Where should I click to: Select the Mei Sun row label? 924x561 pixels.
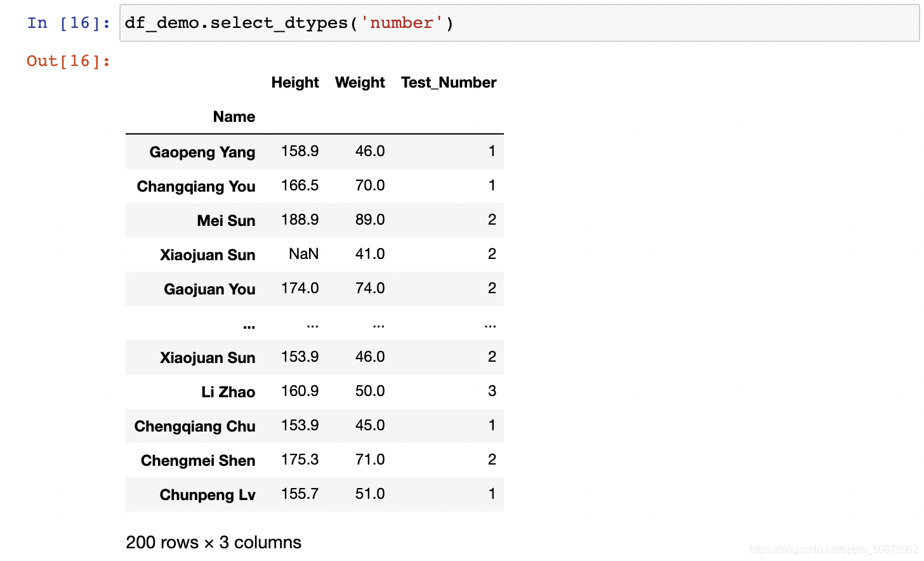click(226, 221)
